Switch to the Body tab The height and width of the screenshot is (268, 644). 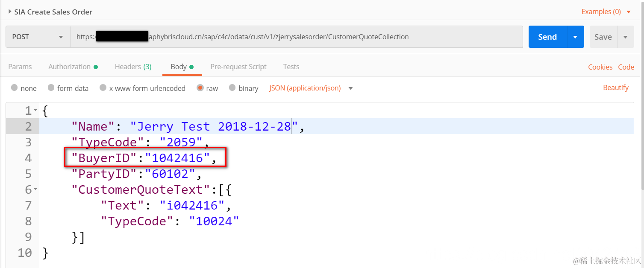click(182, 67)
